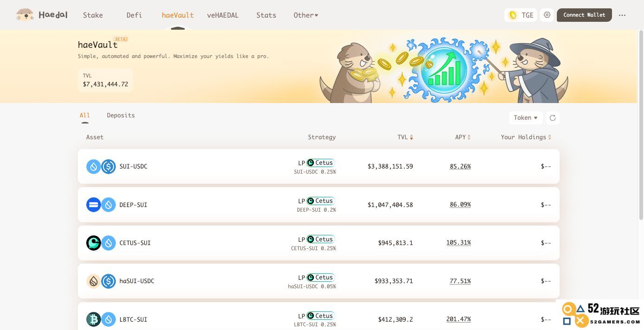Screen dimensions: 644x330
Task: Open the three-dot more menu
Action: tap(622, 15)
